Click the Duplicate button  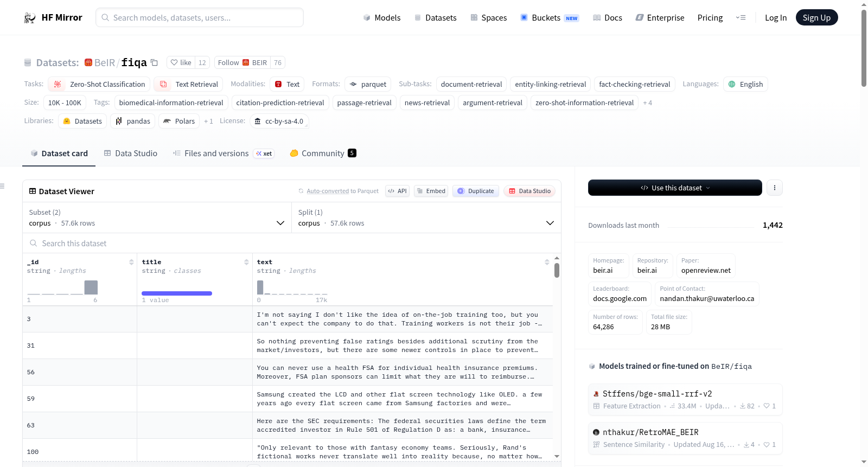coord(476,191)
